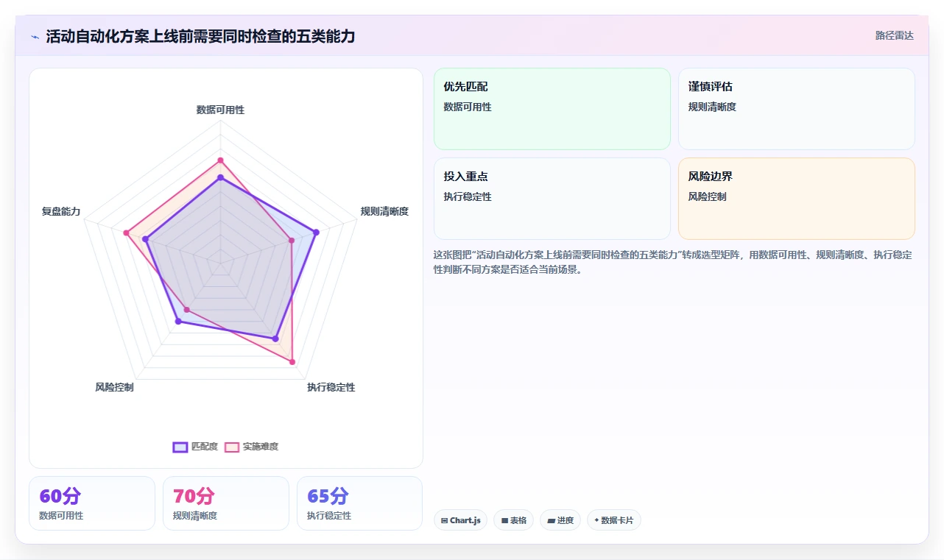Click the Chart.js tag

(x=460, y=520)
